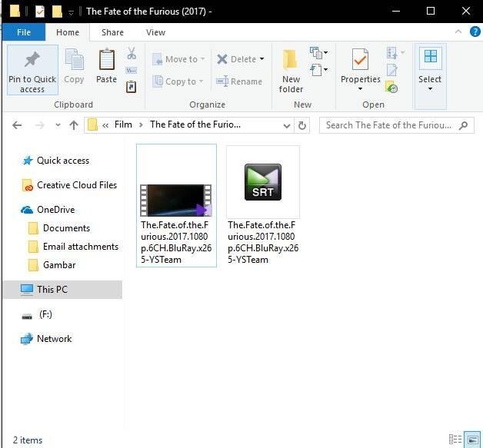
Task: Open the Delete dropdown arrow
Action: pos(261,58)
